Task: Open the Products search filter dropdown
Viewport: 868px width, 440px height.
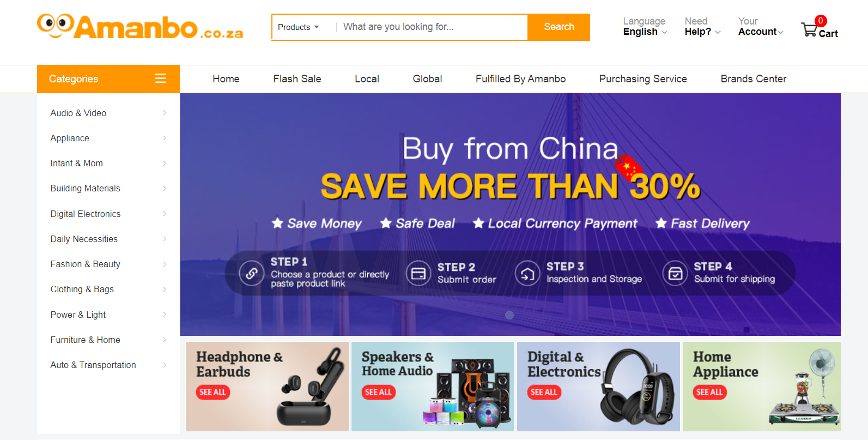Action: tap(299, 27)
